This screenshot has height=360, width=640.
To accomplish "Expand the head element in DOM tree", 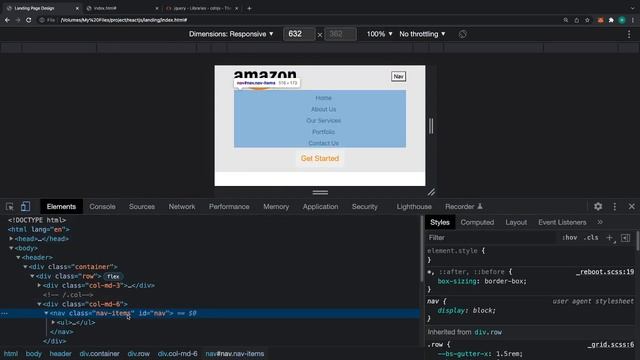I will click(11, 239).
